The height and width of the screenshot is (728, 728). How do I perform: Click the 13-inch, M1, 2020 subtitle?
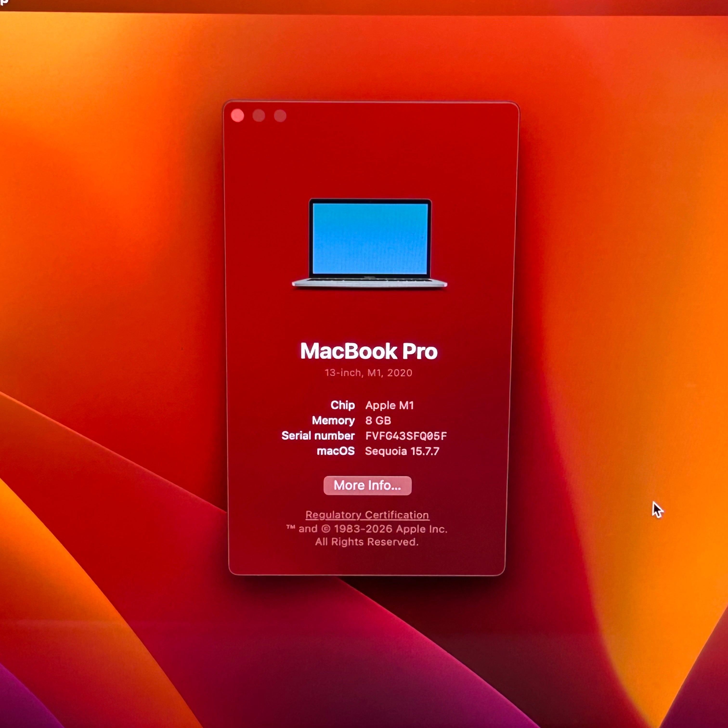pyautogui.click(x=369, y=373)
